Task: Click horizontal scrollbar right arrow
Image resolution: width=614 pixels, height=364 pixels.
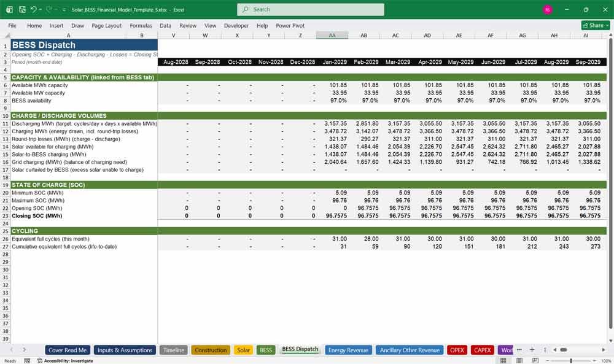Action: point(604,349)
